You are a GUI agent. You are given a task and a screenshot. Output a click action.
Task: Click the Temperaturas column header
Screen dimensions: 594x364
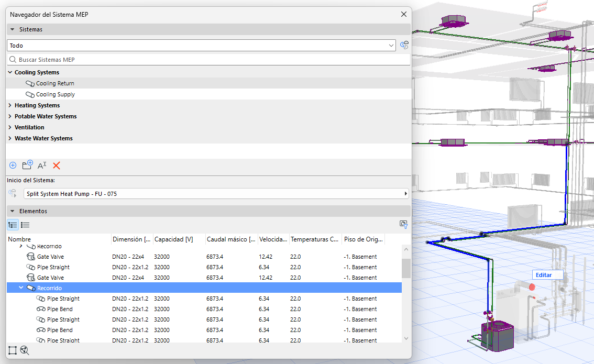click(314, 239)
